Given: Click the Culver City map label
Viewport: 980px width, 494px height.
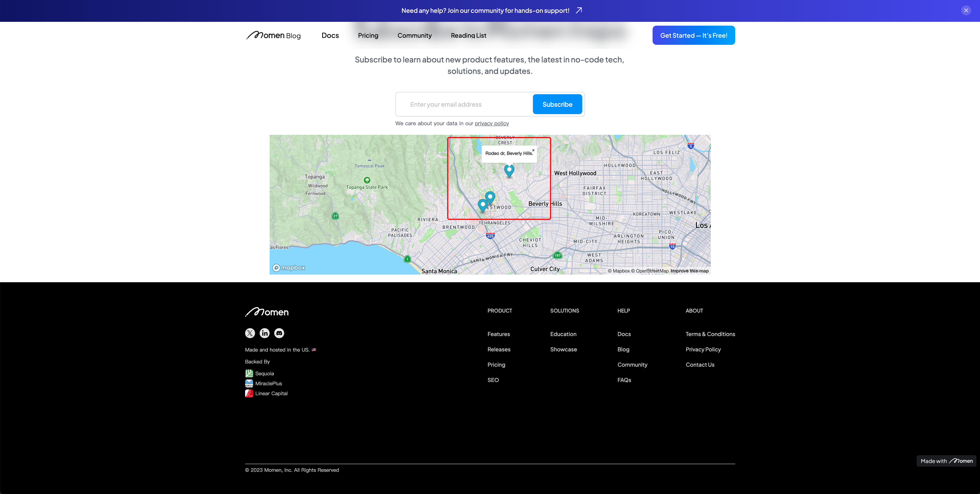Looking at the screenshot, I should tap(545, 269).
